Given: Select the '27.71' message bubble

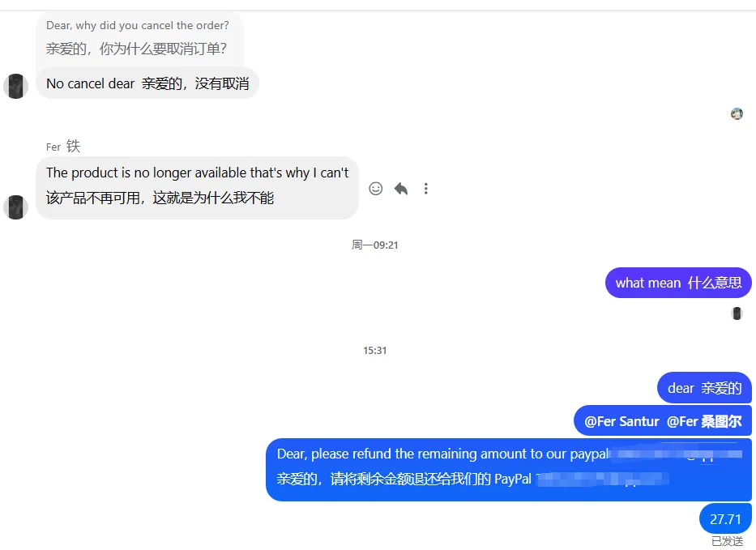Looking at the screenshot, I should click(x=725, y=518).
